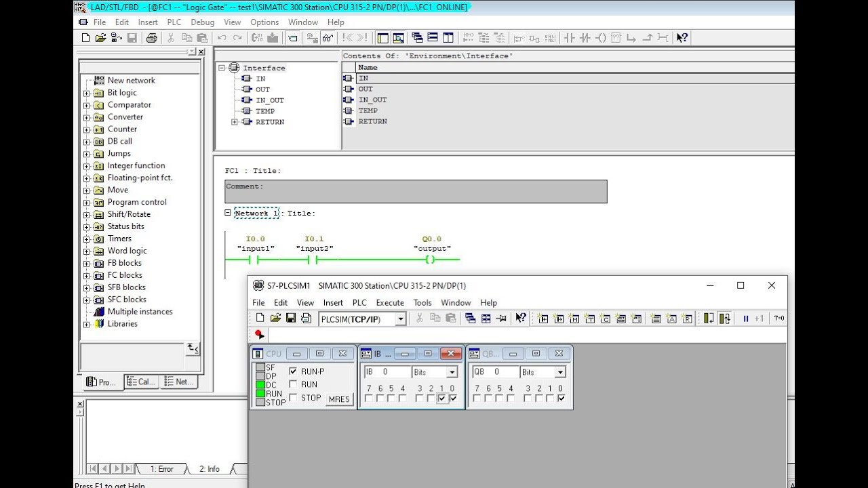Insert Bit Memory icon in PLCSIM toolbar
This screenshot has width=868, height=488.
pyautogui.click(x=573, y=318)
